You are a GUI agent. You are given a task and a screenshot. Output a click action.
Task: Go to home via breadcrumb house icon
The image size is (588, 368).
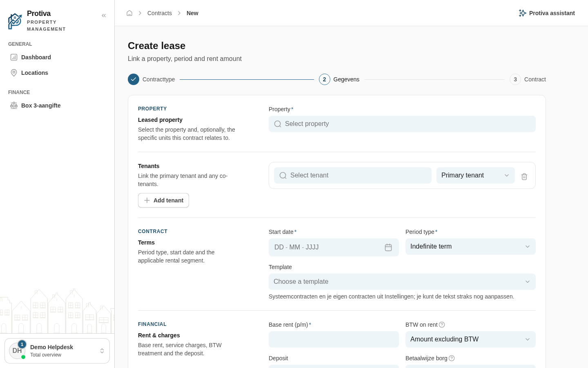click(x=129, y=13)
